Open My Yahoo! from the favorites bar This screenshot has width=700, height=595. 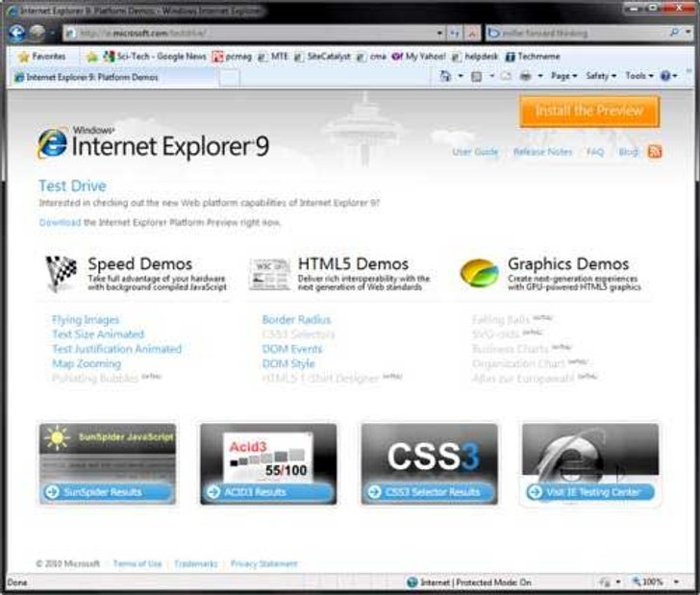point(419,57)
